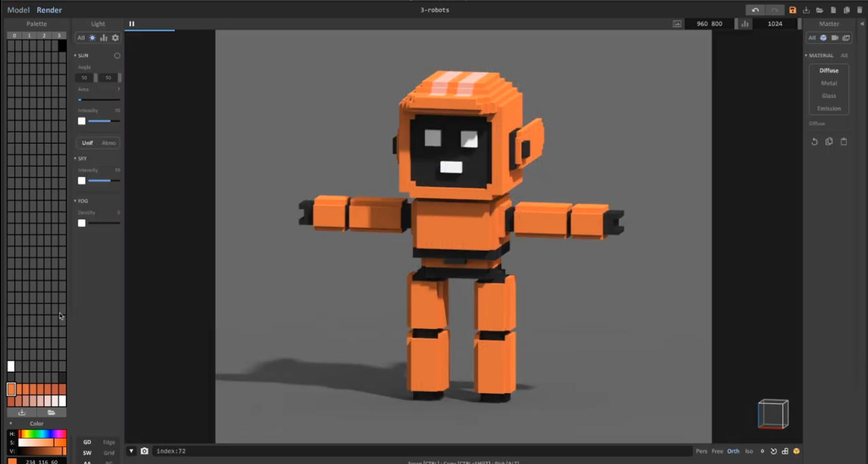The height and width of the screenshot is (464, 868).
Task: Choose the Glass material type
Action: point(829,96)
